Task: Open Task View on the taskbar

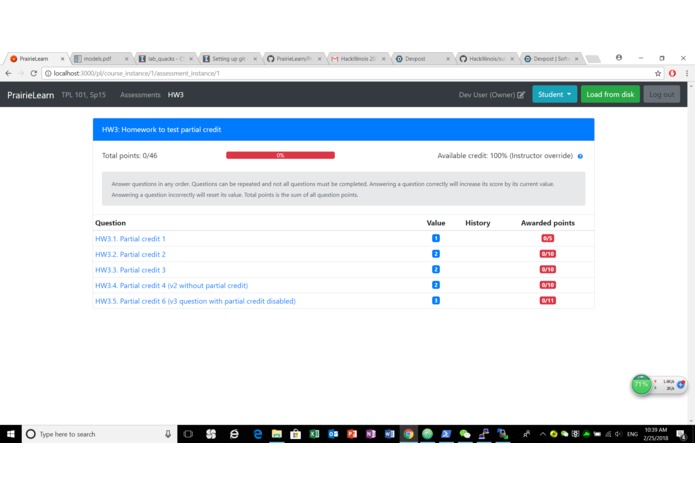Action: (188, 434)
